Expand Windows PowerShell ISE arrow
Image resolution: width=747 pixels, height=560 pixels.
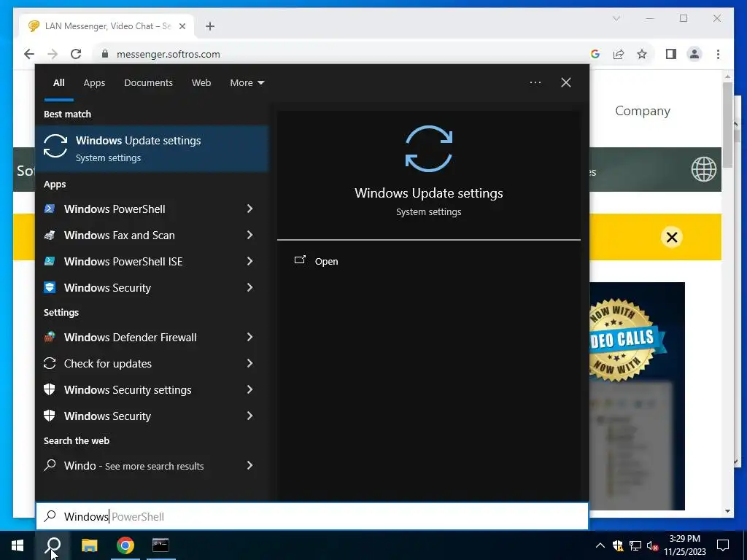tap(249, 261)
